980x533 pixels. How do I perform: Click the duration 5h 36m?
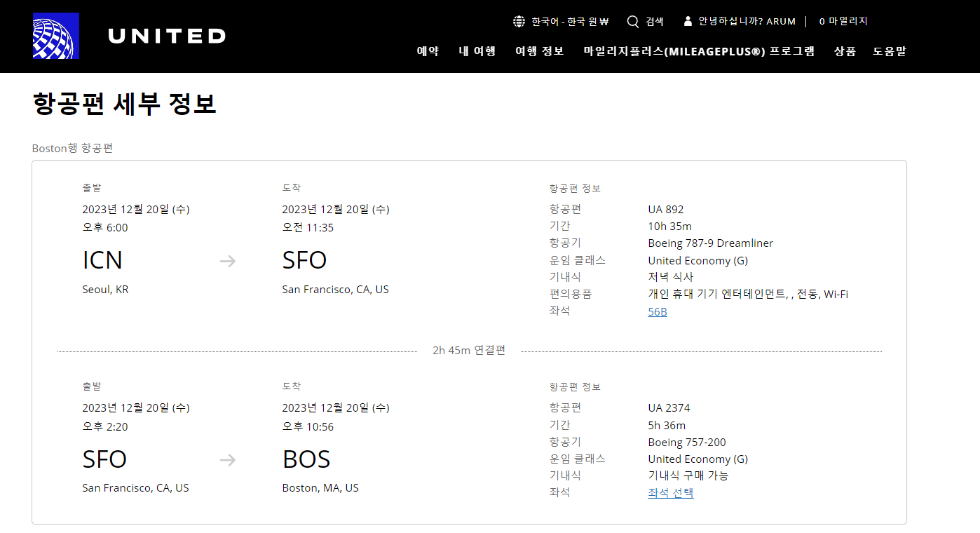(x=667, y=425)
